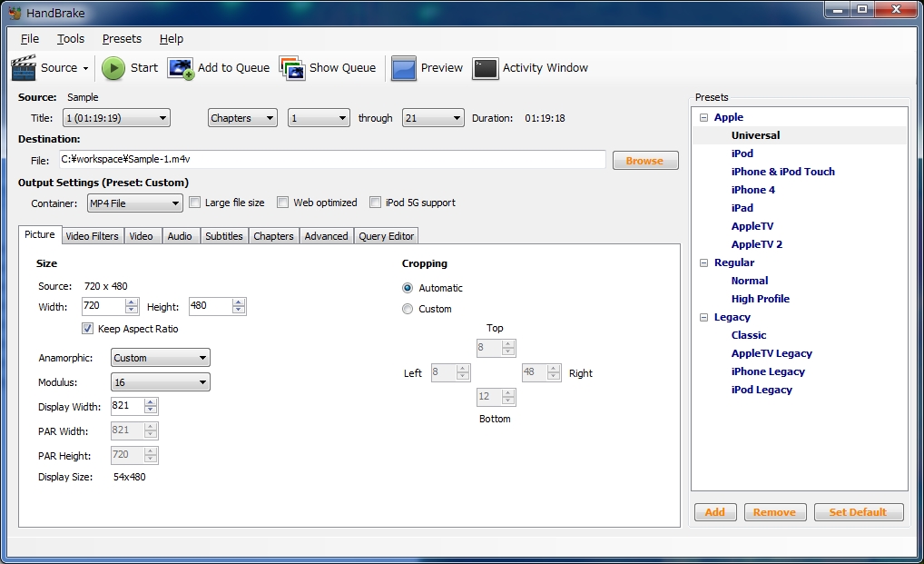Click the Display Width field
The height and width of the screenshot is (564, 924).
coord(127,405)
